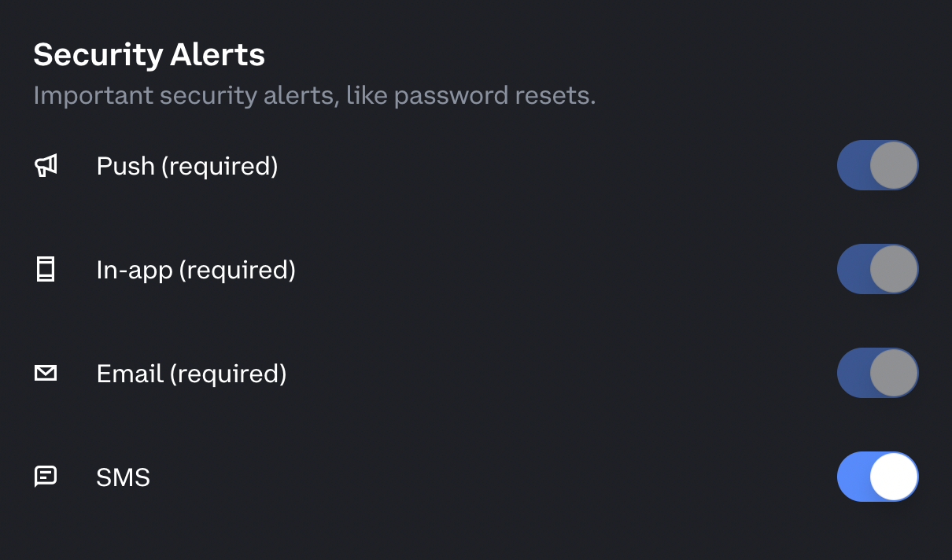Select the smartphone icon next to In-app
Screen dimensions: 952x560
click(x=46, y=269)
